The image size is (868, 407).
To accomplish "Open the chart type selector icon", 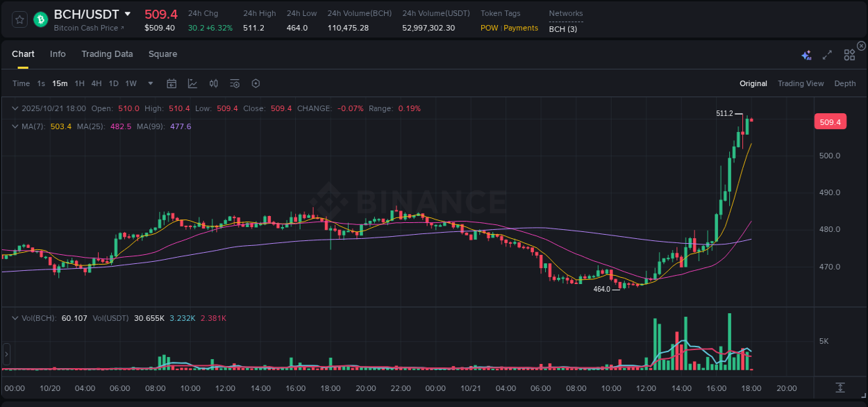I will (192, 83).
